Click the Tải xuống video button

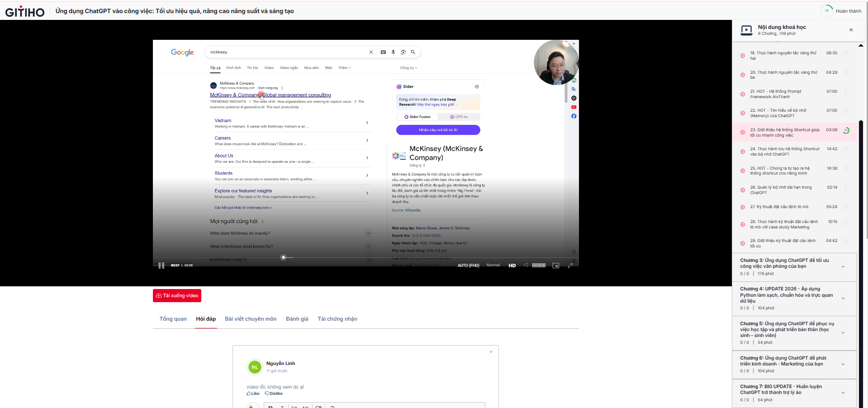[177, 295]
